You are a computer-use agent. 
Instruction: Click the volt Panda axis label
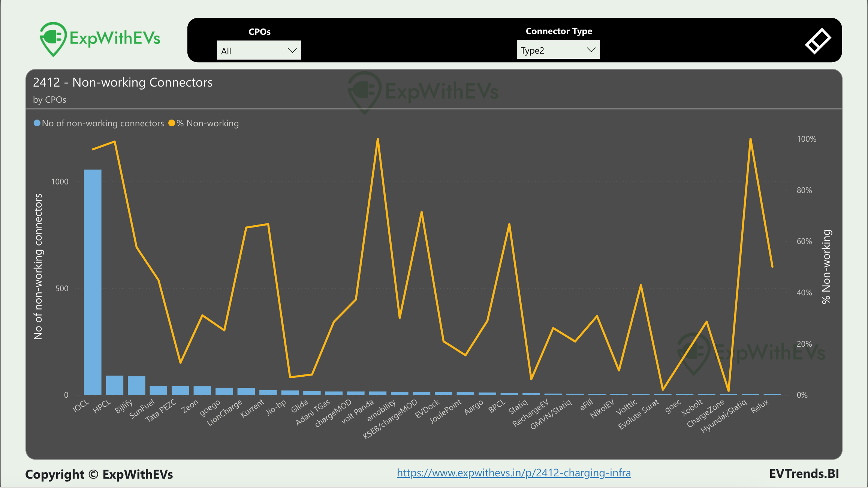[358, 412]
